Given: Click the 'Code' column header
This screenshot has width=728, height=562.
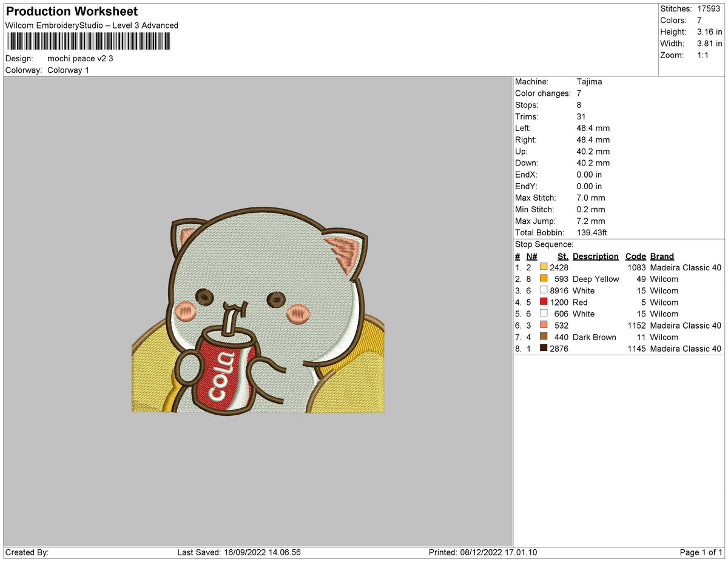Looking at the screenshot, I should point(636,256).
